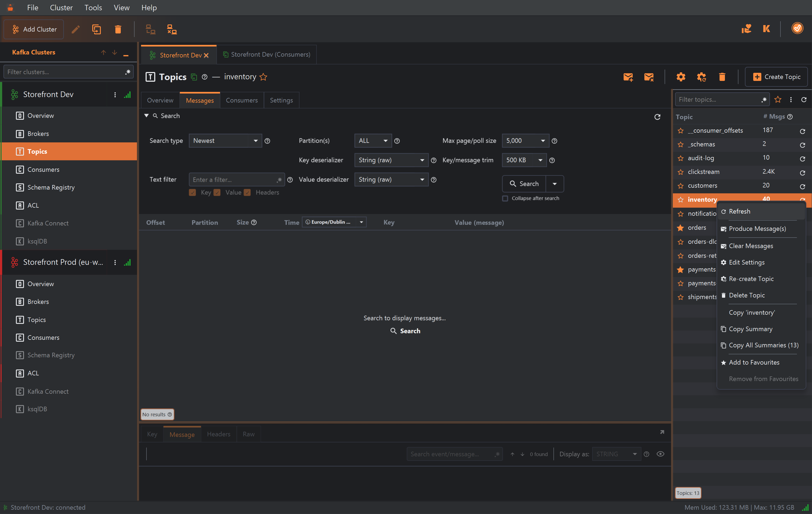
Task: Favourite the audit-log topic star
Action: click(x=680, y=158)
